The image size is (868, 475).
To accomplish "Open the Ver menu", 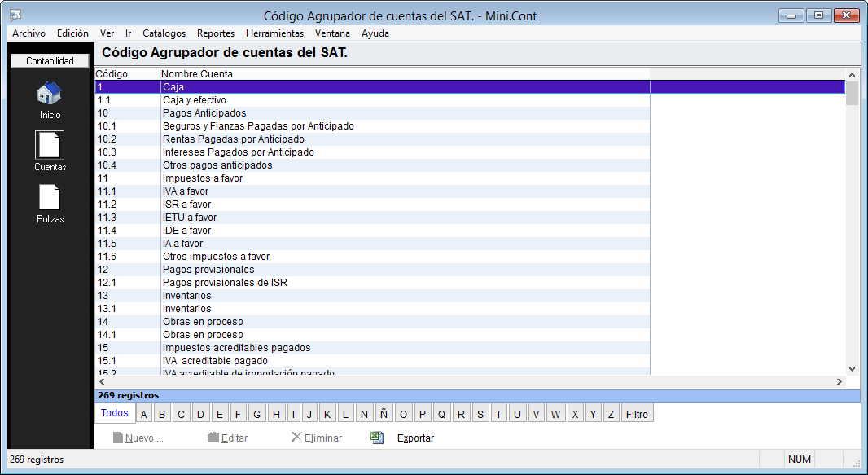I will 107,33.
